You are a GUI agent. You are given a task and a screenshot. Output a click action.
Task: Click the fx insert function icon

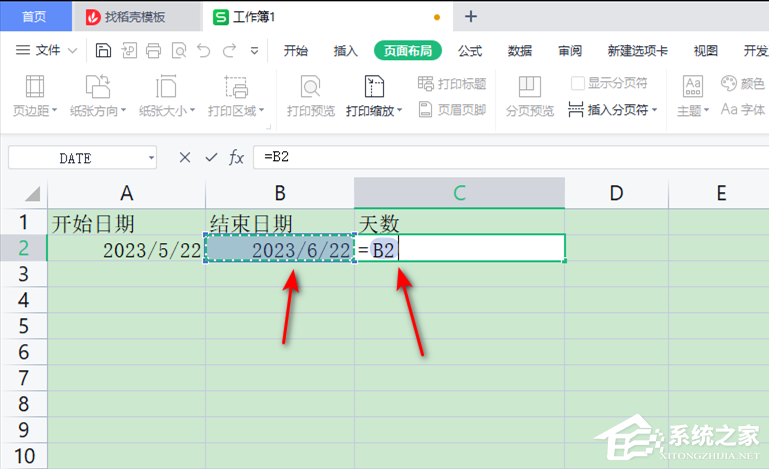pos(236,157)
